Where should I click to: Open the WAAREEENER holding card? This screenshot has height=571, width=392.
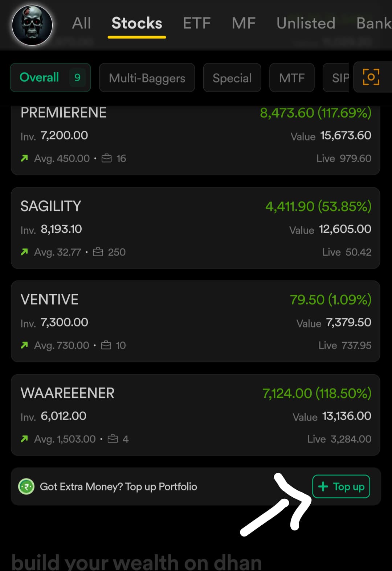pos(195,415)
